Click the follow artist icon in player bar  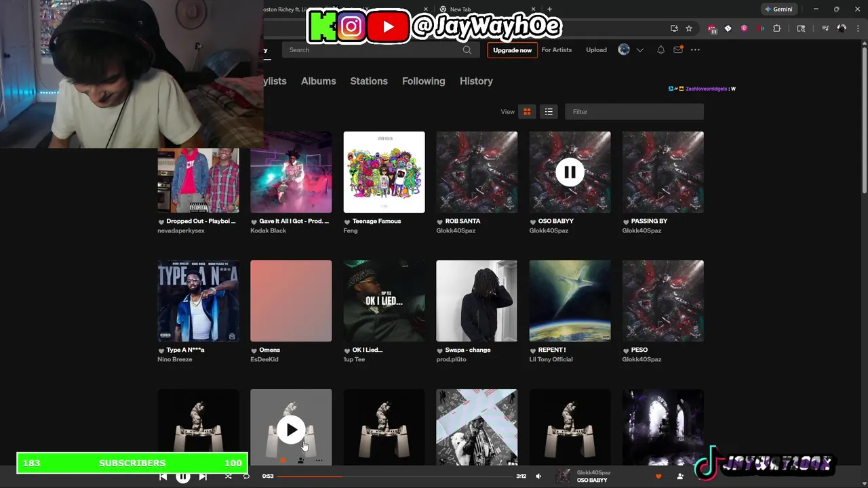(680, 476)
